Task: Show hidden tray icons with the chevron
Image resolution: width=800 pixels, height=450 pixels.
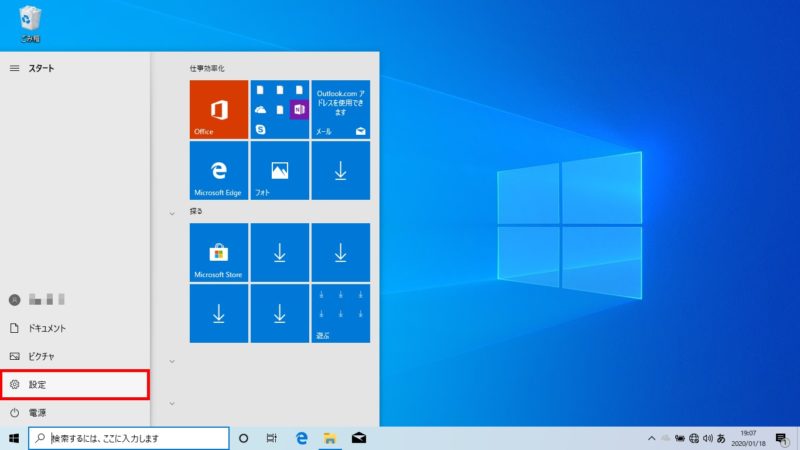Action: coord(652,438)
